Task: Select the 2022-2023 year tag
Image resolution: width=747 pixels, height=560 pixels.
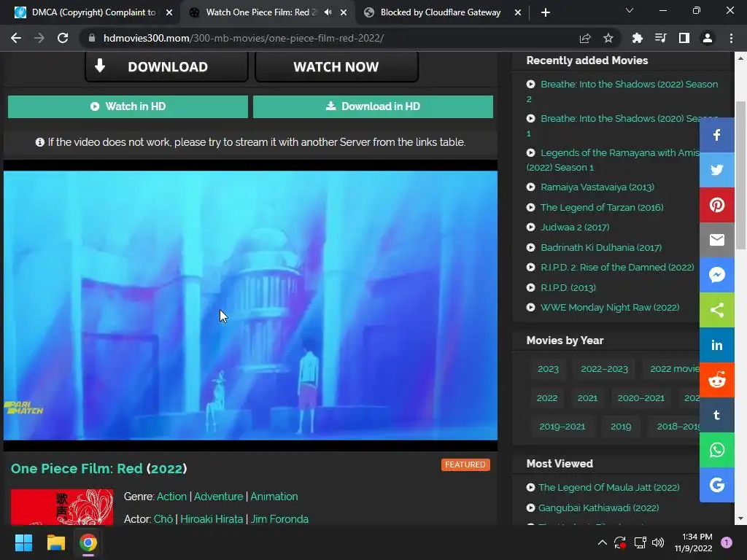Action: (604, 369)
